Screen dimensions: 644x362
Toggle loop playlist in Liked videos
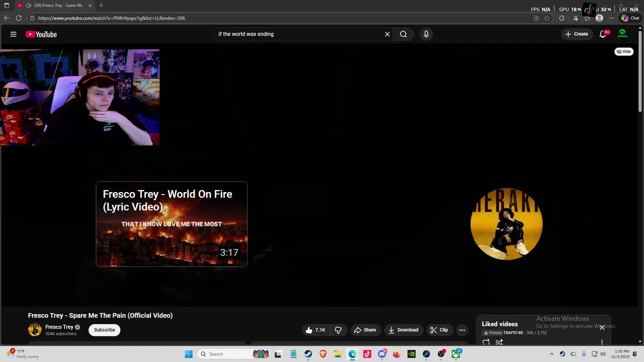point(486,342)
